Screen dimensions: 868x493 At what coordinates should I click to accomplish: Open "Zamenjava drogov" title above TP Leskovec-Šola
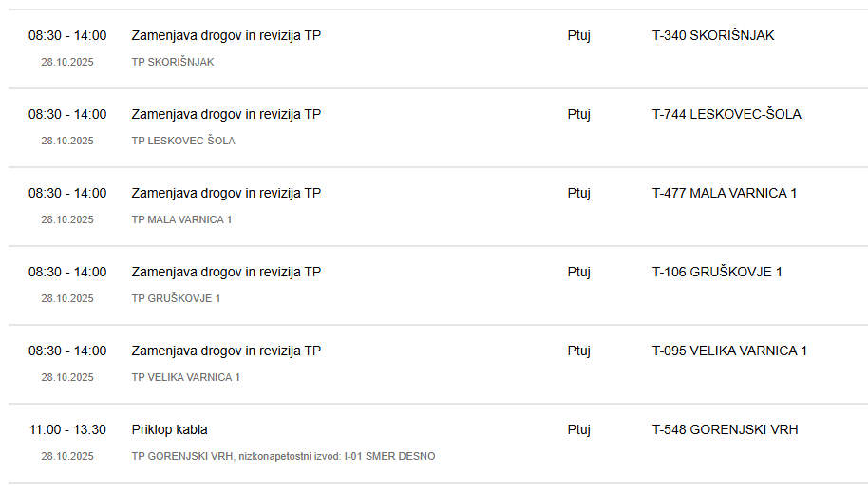pos(226,115)
